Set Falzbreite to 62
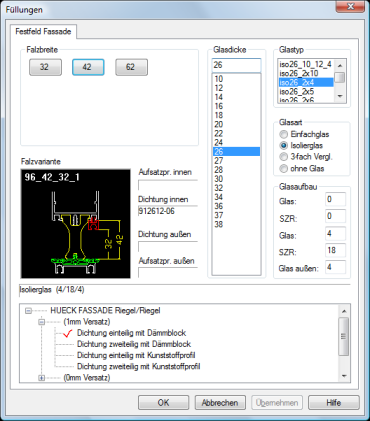This screenshot has height=421, width=370. pyautogui.click(x=131, y=67)
